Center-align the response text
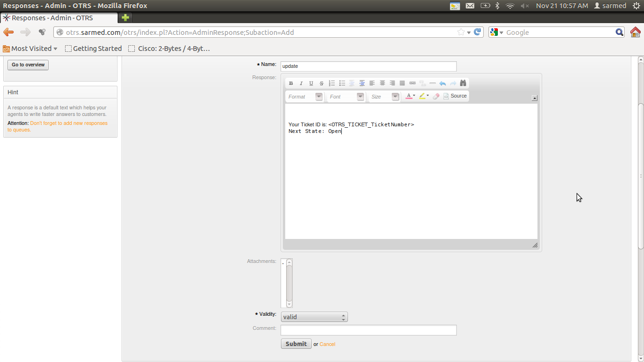The height and width of the screenshot is (362, 644). click(382, 83)
